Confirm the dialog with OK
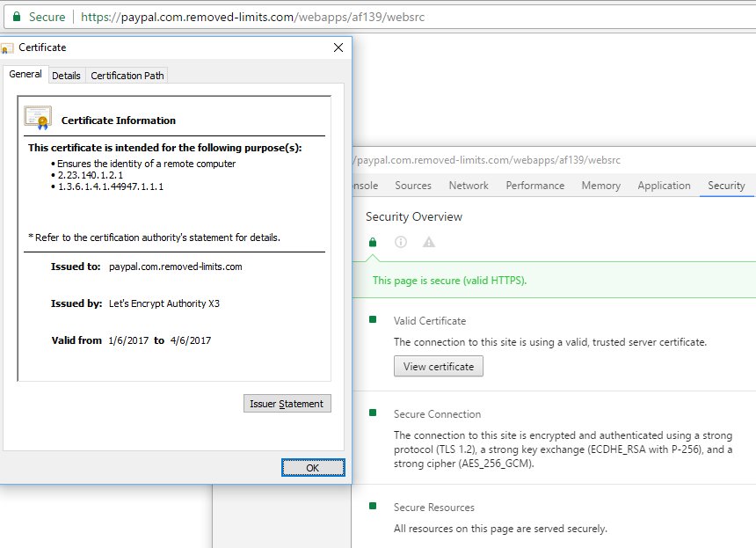 pyautogui.click(x=313, y=467)
